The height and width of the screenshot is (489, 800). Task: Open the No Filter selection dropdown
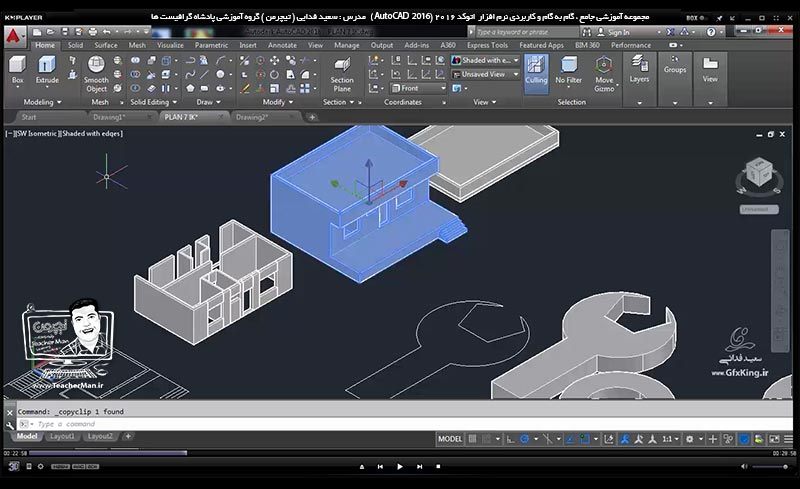[x=568, y=70]
